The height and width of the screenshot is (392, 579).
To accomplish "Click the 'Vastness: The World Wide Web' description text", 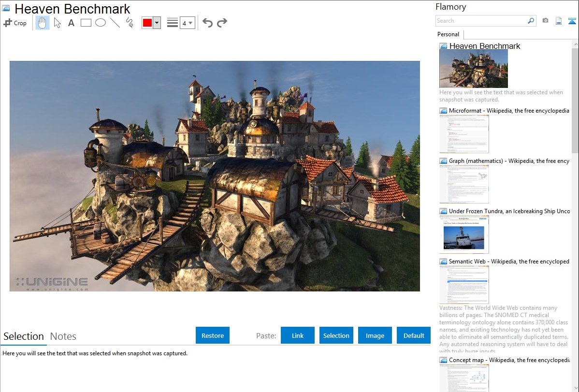I will pos(504,329).
